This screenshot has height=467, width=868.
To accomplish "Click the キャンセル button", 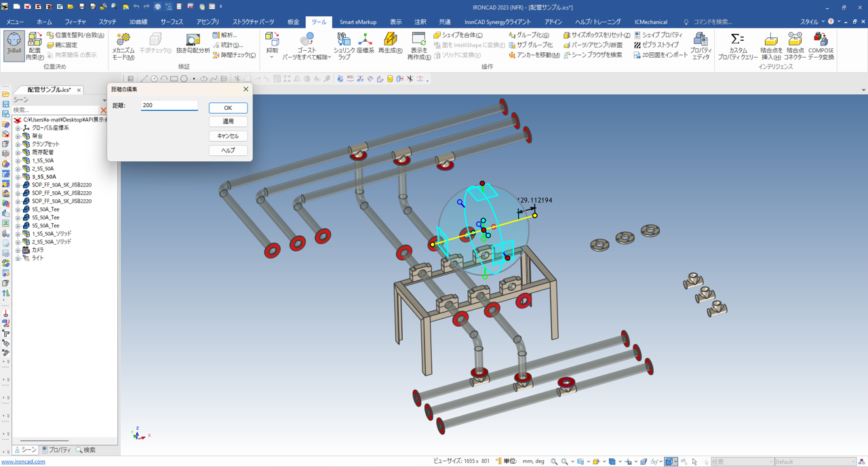I will pos(228,136).
